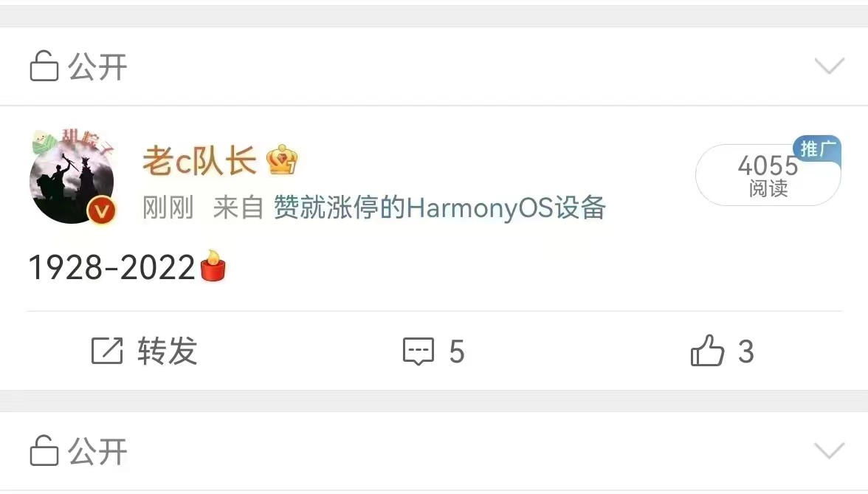
Task: Follow the 赞就涨停的HarmonyOS设备 source link
Action: pos(440,208)
